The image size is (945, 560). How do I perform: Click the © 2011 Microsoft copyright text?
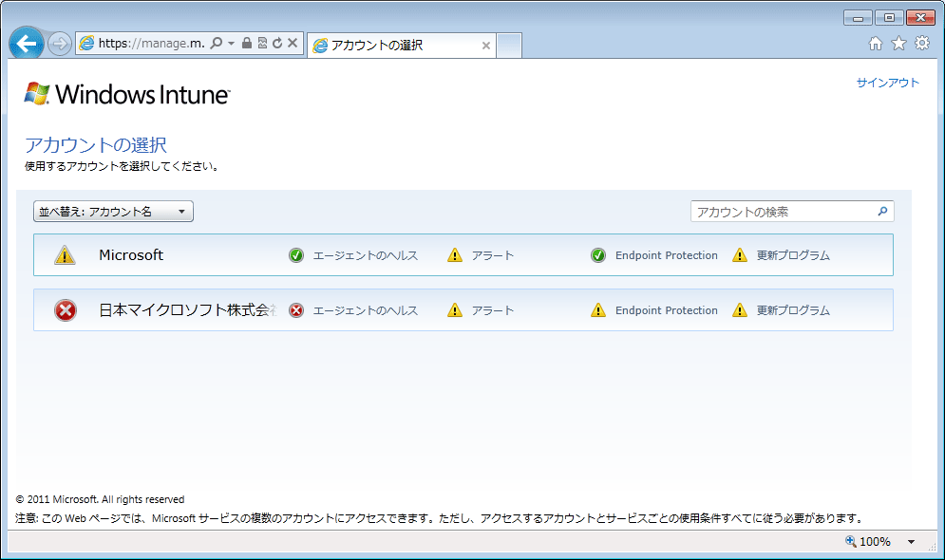pos(100,499)
